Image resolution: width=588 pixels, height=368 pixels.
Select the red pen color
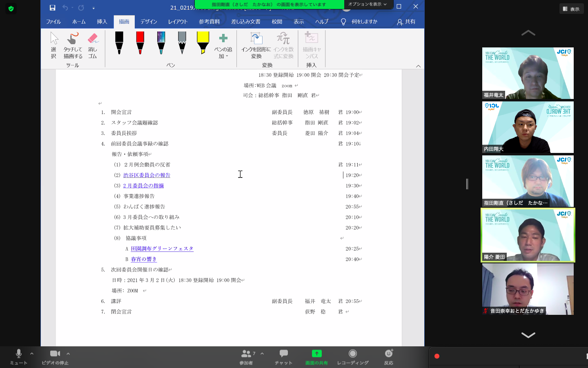(140, 43)
